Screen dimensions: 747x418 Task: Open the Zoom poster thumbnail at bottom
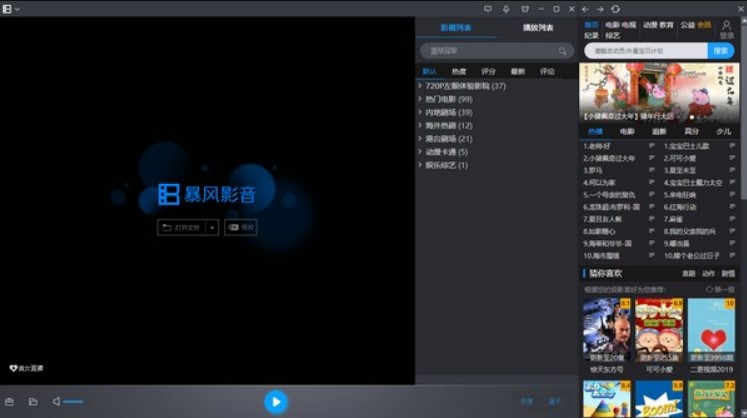pyautogui.click(x=659, y=399)
